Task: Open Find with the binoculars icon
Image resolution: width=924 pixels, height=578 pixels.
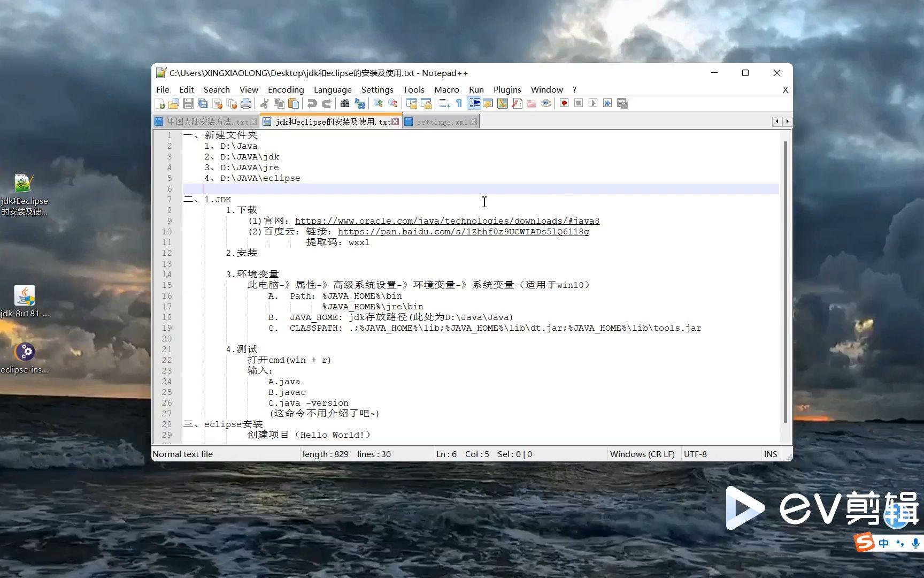Action: (x=345, y=103)
